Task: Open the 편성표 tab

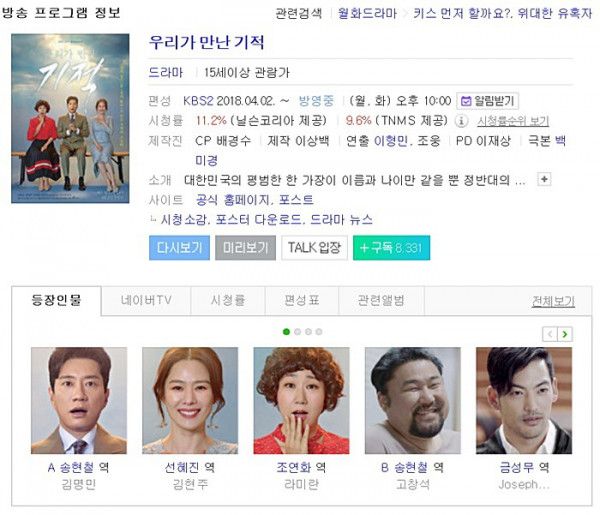Action: tap(302, 300)
